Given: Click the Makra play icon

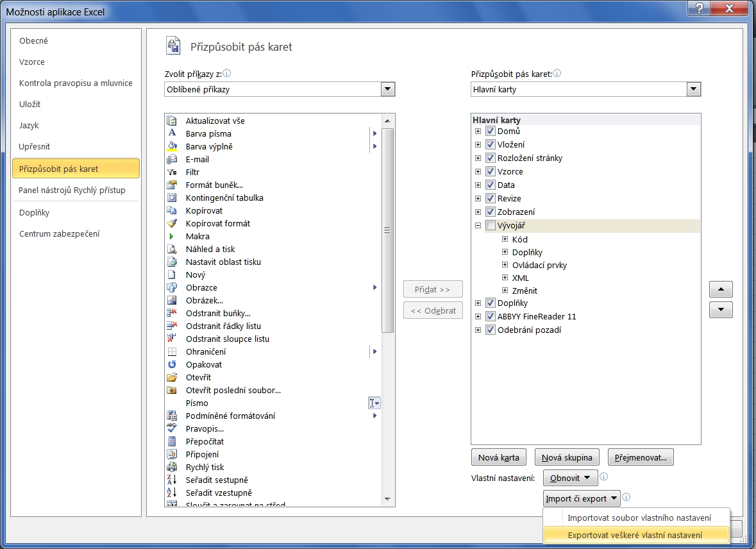Looking at the screenshot, I should point(172,236).
